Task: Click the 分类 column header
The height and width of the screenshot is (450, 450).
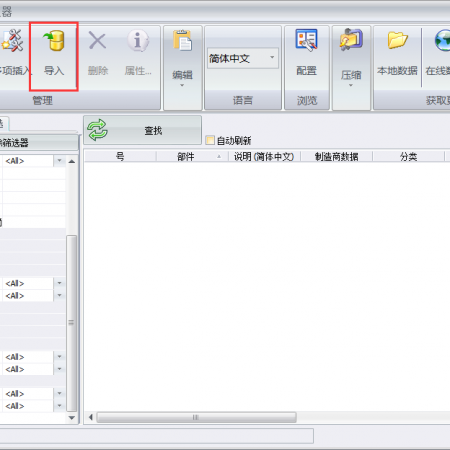Action: pyautogui.click(x=408, y=157)
